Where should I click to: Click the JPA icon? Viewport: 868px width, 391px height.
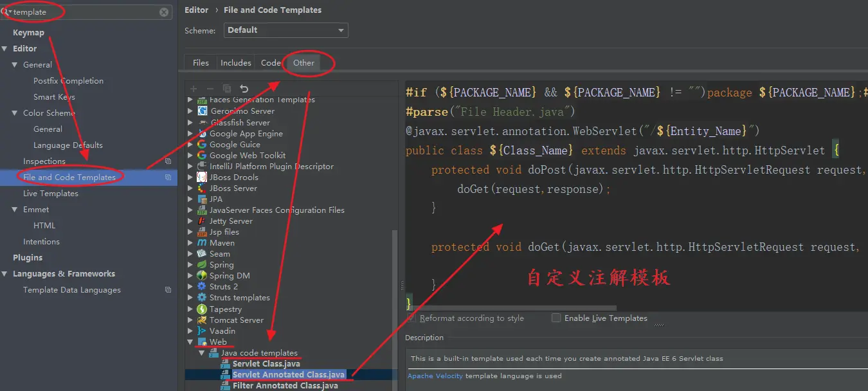(202, 199)
